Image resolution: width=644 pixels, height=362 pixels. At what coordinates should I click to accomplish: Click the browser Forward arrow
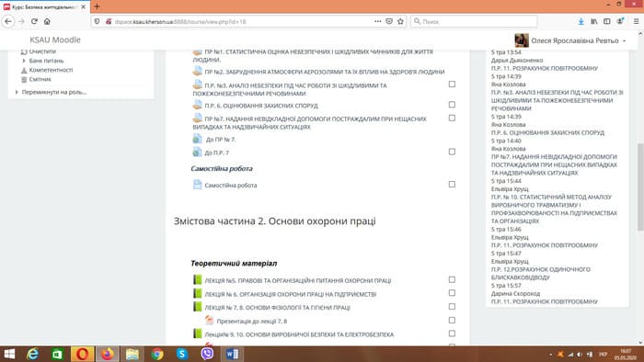21,21
